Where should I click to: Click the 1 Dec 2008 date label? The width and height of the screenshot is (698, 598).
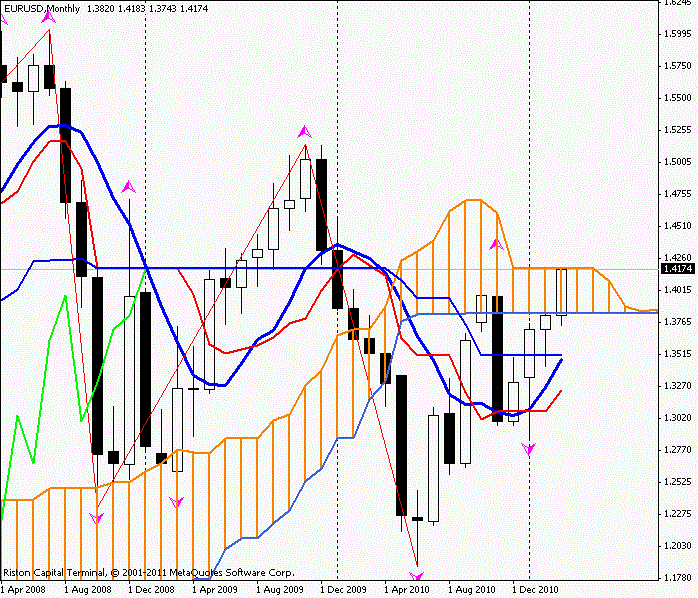tap(152, 590)
